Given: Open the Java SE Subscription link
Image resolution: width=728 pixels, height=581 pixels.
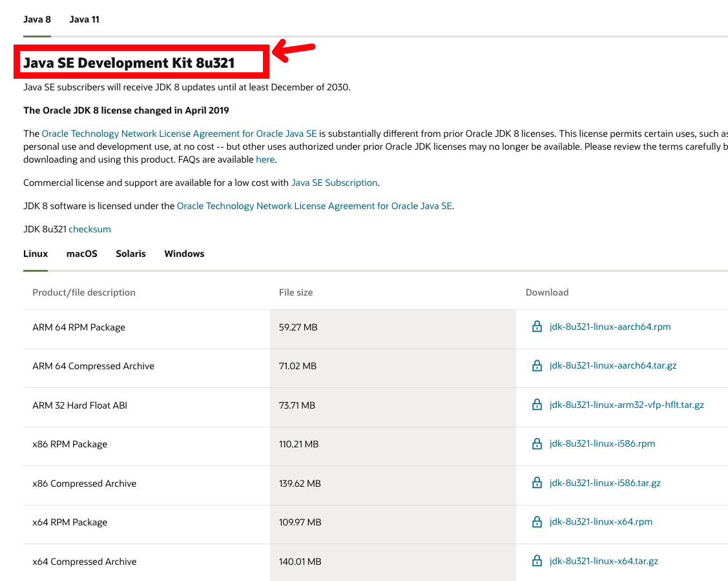Looking at the screenshot, I should (x=335, y=183).
